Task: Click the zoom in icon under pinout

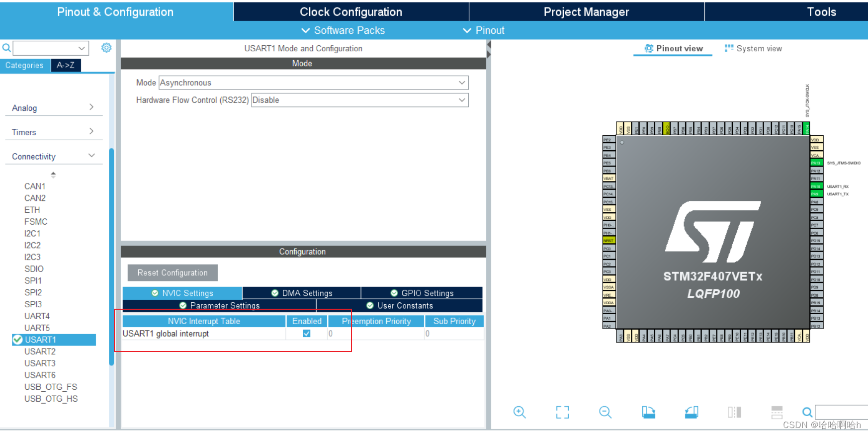Action: tap(520, 412)
